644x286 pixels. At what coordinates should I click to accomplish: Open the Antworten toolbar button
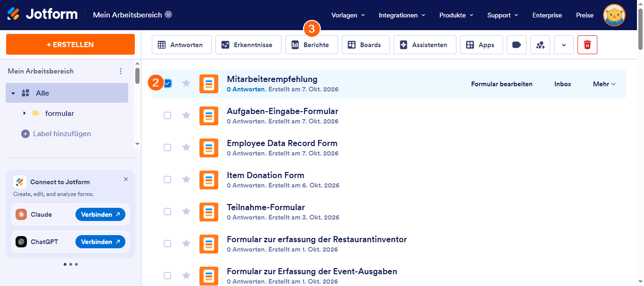tap(182, 45)
